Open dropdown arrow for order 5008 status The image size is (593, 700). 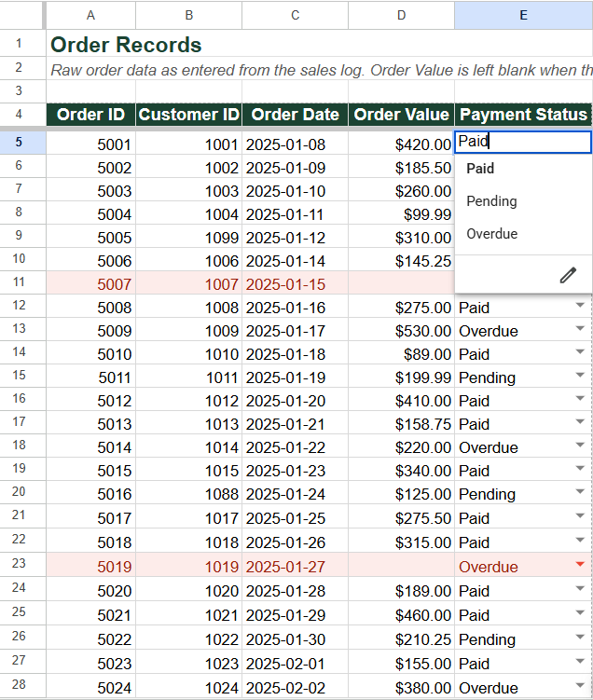pyautogui.click(x=580, y=306)
